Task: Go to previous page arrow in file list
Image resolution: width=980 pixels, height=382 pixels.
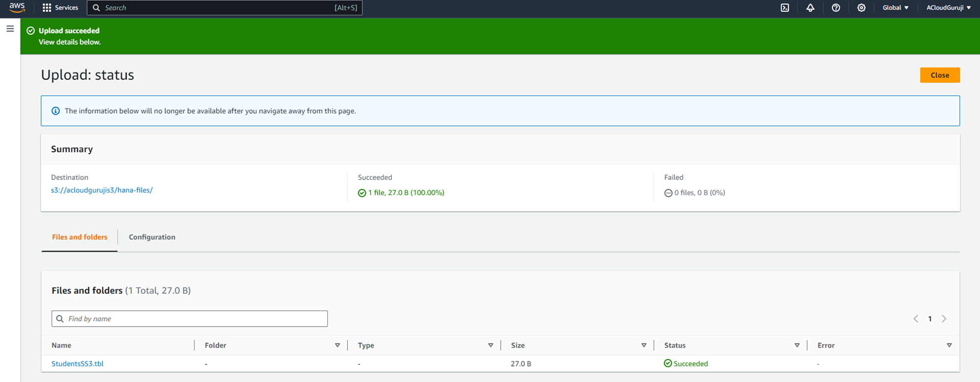Action: pos(915,319)
